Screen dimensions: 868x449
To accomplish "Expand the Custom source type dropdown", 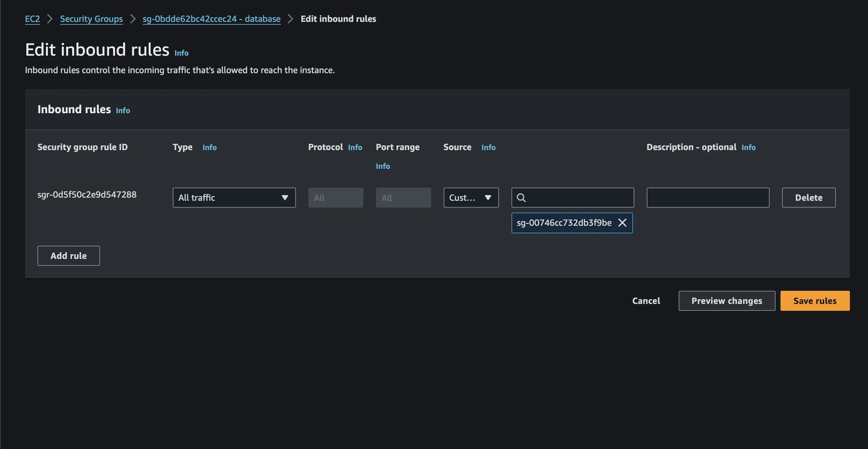I will (471, 198).
